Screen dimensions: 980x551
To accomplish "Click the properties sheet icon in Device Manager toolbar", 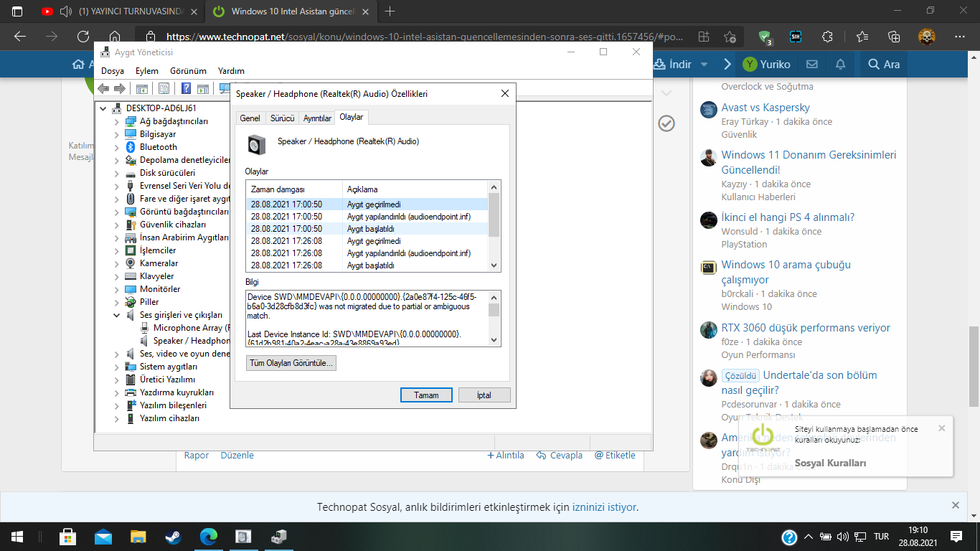I will tap(164, 88).
